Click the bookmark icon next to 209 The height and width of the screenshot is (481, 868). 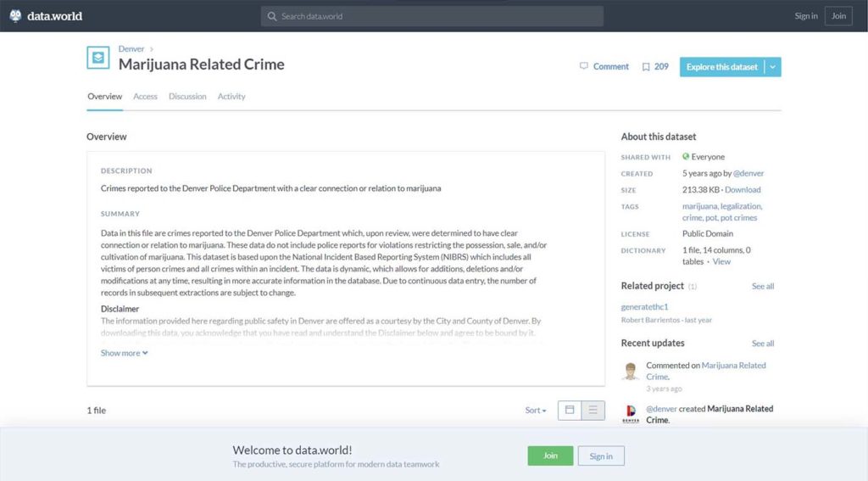coord(645,66)
